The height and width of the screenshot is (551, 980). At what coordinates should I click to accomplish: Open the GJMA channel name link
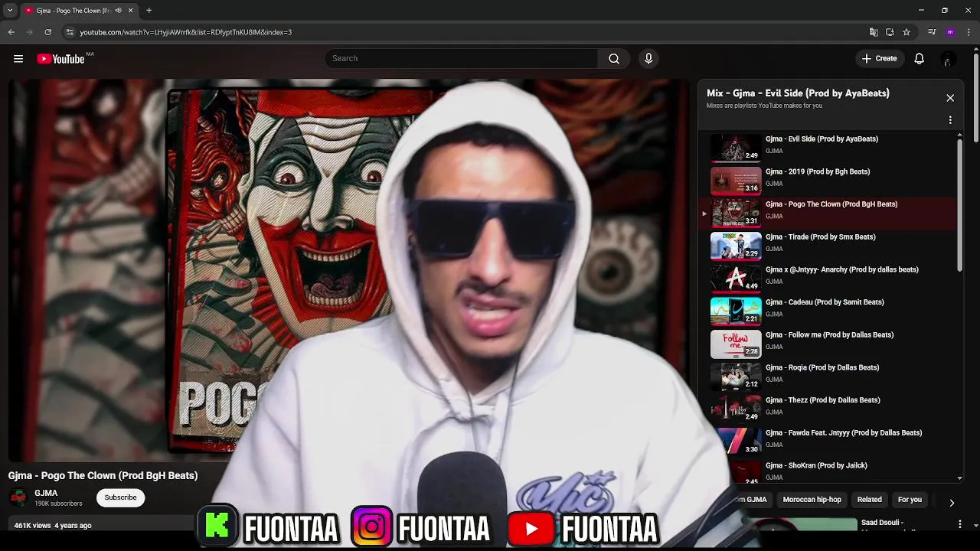click(46, 494)
